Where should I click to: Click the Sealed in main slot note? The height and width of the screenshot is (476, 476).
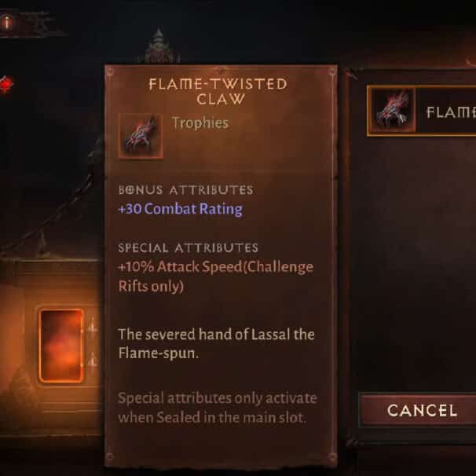[x=218, y=408]
